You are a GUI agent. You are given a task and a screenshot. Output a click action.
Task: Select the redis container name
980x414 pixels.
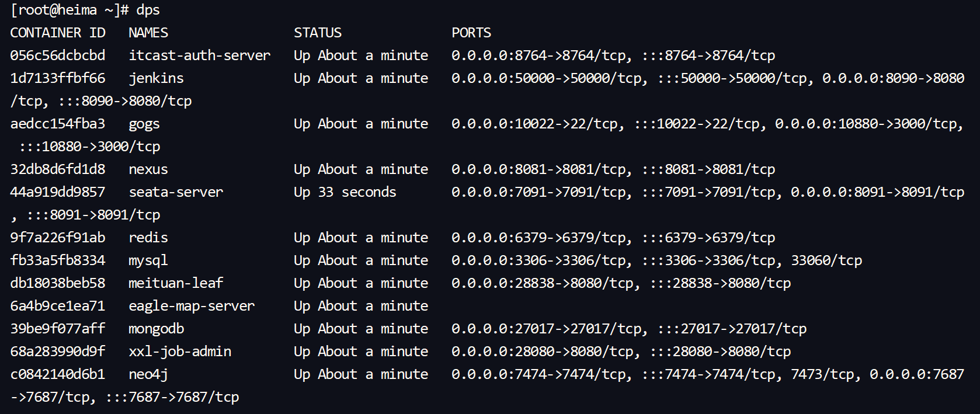click(x=148, y=238)
